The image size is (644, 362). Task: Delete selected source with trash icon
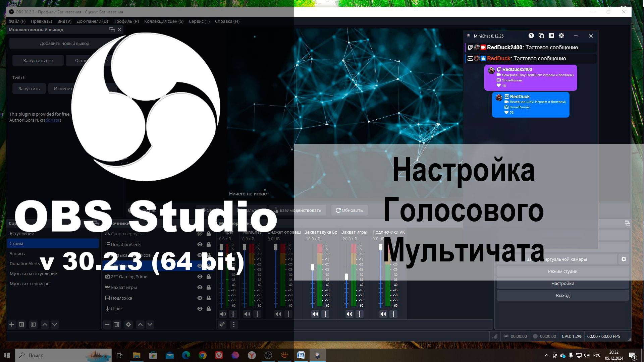[117, 324]
